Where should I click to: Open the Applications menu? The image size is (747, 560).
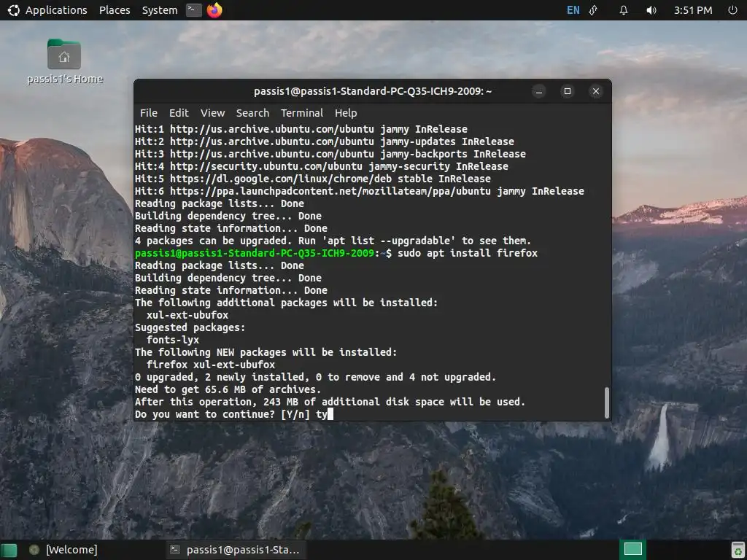tap(47, 10)
